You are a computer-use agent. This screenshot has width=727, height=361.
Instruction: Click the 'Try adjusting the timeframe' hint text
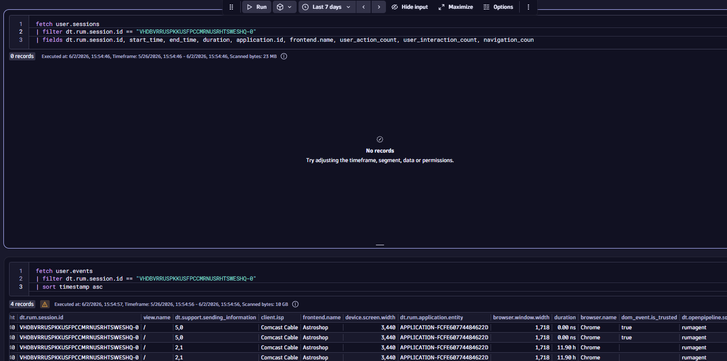coord(380,160)
